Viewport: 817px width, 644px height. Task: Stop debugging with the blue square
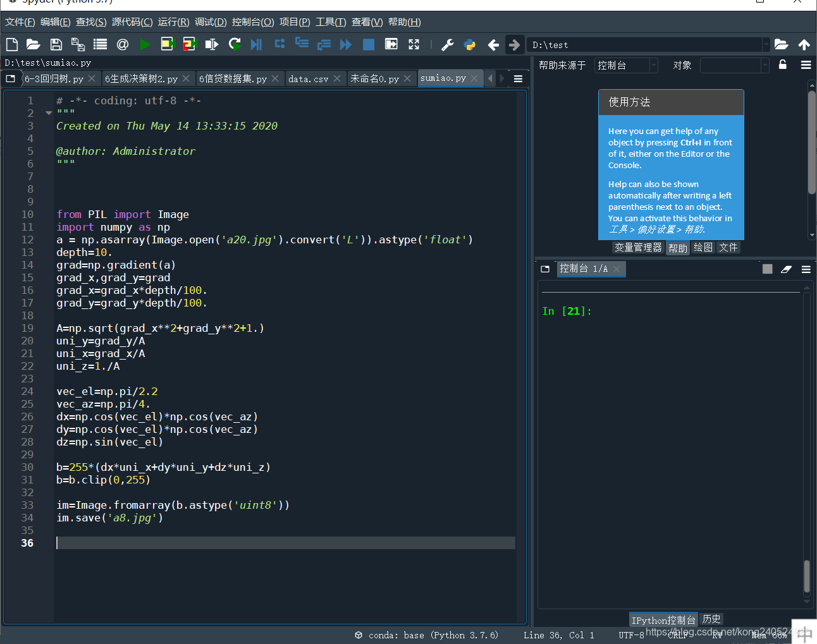368,44
